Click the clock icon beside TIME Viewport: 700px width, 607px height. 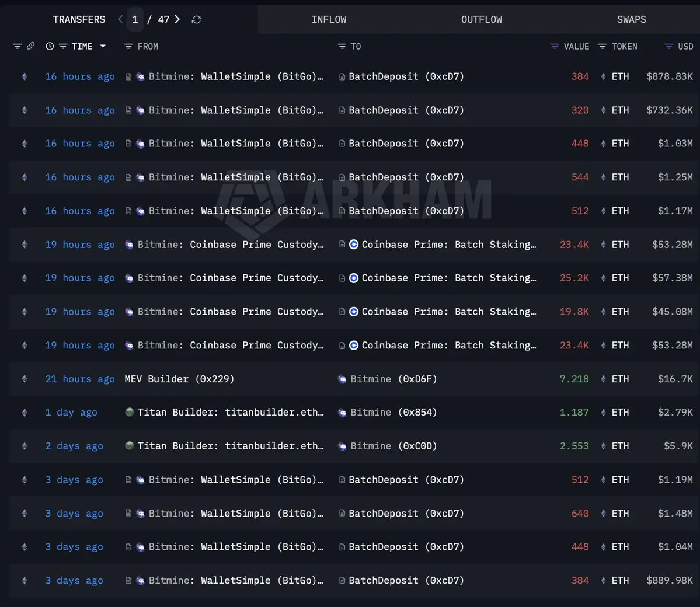click(50, 46)
